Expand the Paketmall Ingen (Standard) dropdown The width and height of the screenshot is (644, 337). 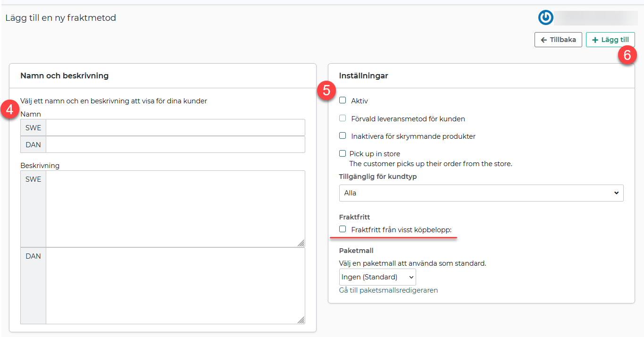point(377,277)
